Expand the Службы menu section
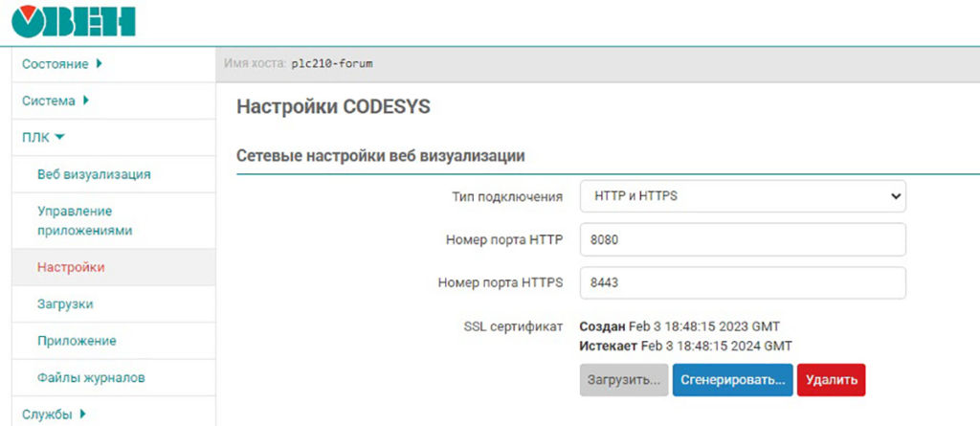This screenshot has width=980, height=426. (54, 414)
